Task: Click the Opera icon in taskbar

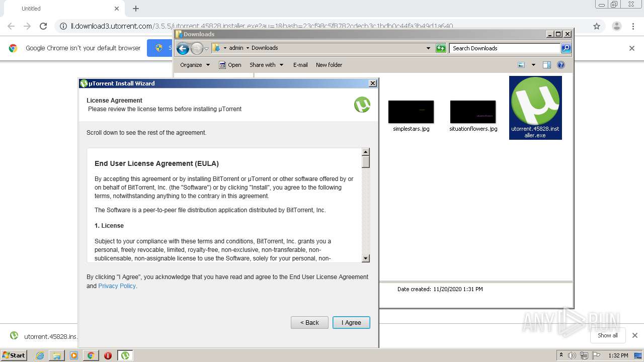Action: (108, 355)
